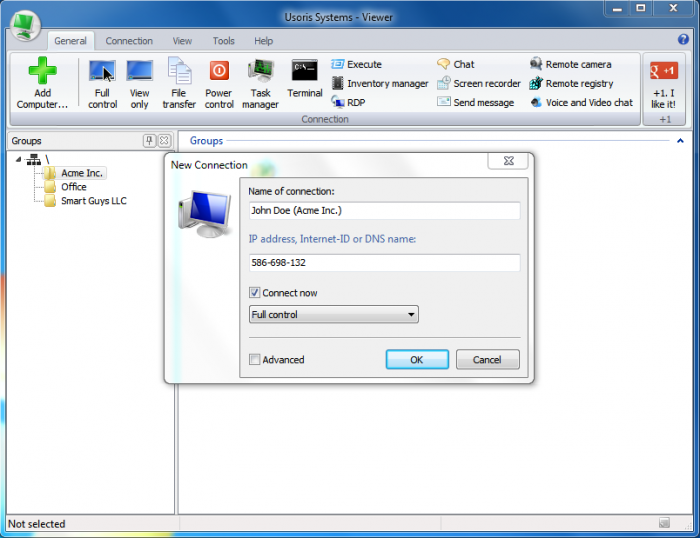
Task: Switch to the Connection ribbon tab
Action: pyautogui.click(x=129, y=41)
